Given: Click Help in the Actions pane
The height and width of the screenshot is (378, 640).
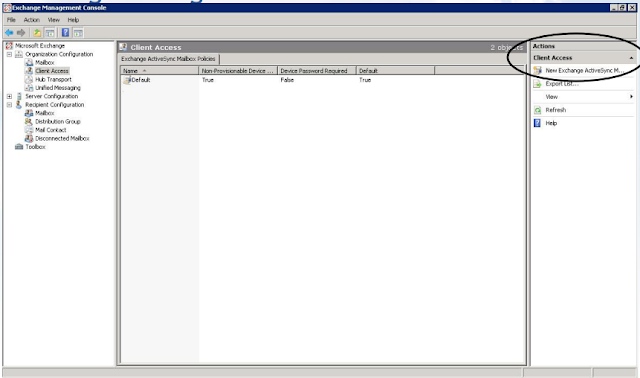Looking at the screenshot, I should pyautogui.click(x=551, y=123).
